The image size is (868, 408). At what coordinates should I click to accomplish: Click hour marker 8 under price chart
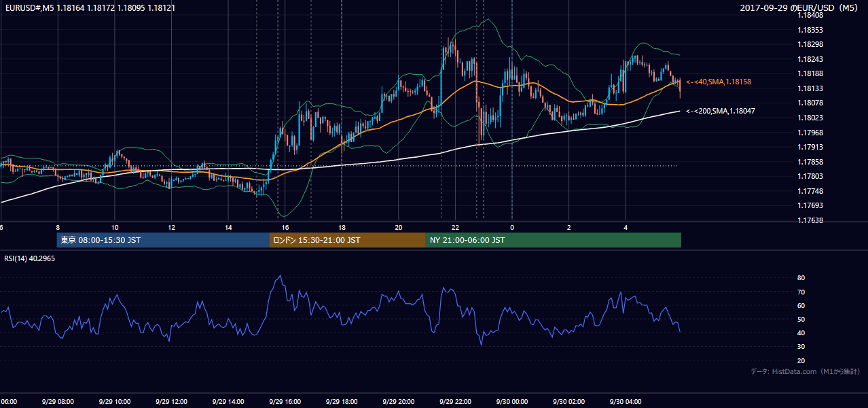[x=58, y=228]
